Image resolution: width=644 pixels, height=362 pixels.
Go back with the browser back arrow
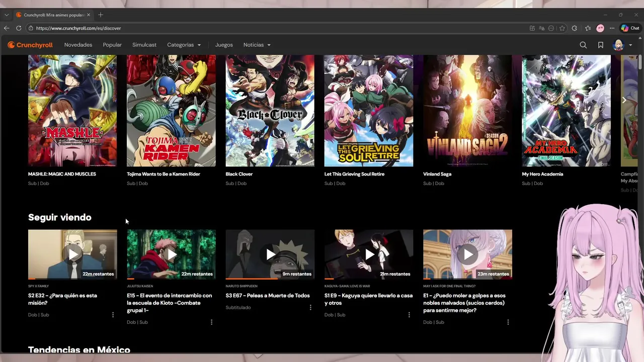pos(7,28)
